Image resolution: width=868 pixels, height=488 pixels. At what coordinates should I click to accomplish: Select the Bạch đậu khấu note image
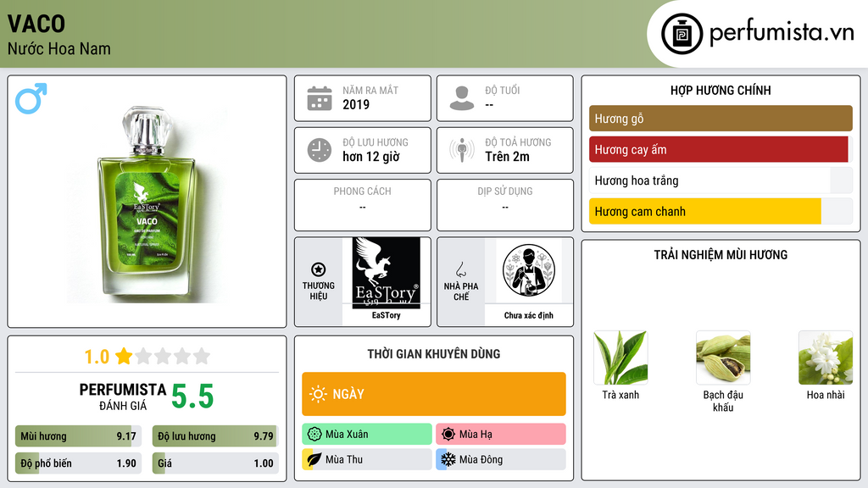[723, 358]
